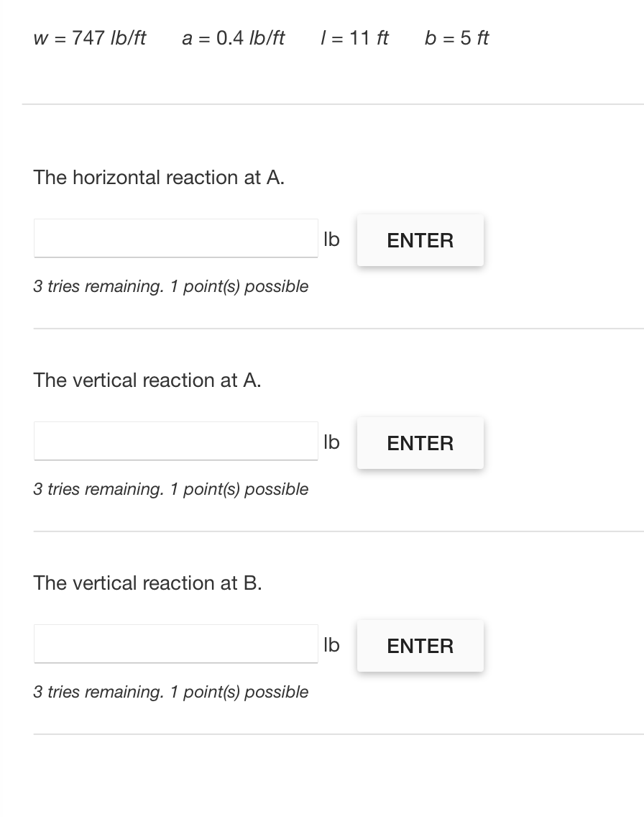Select the heading "The horizontal reaction at A."
This screenshot has height=817, width=644.
158,178
